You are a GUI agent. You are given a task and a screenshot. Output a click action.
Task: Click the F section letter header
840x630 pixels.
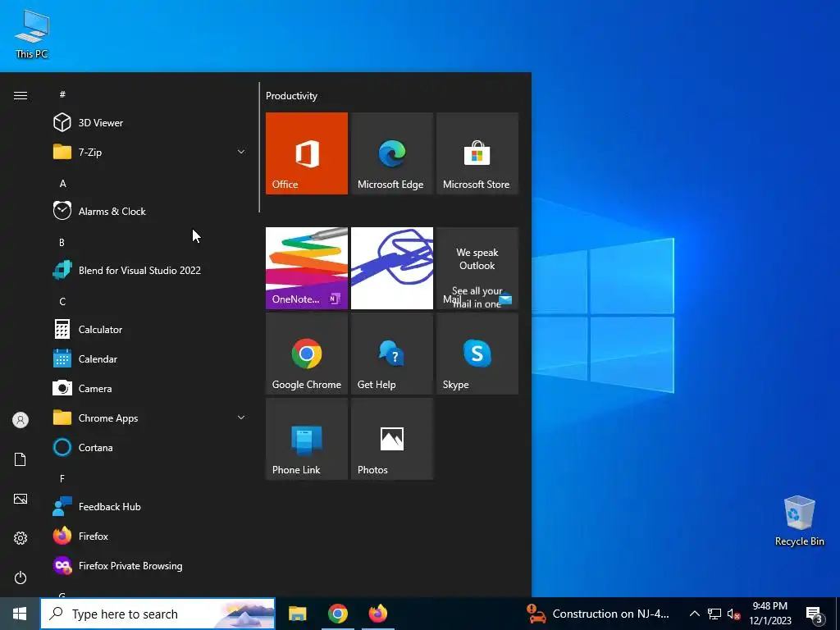[62, 478]
